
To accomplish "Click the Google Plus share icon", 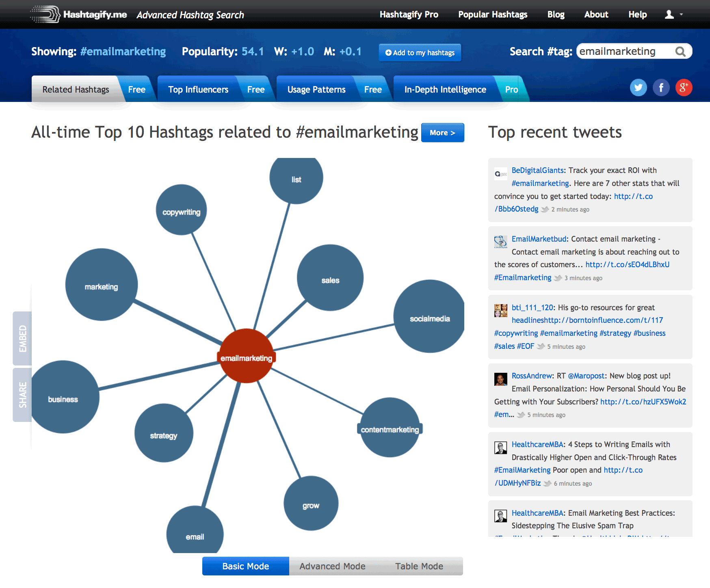I will point(684,88).
